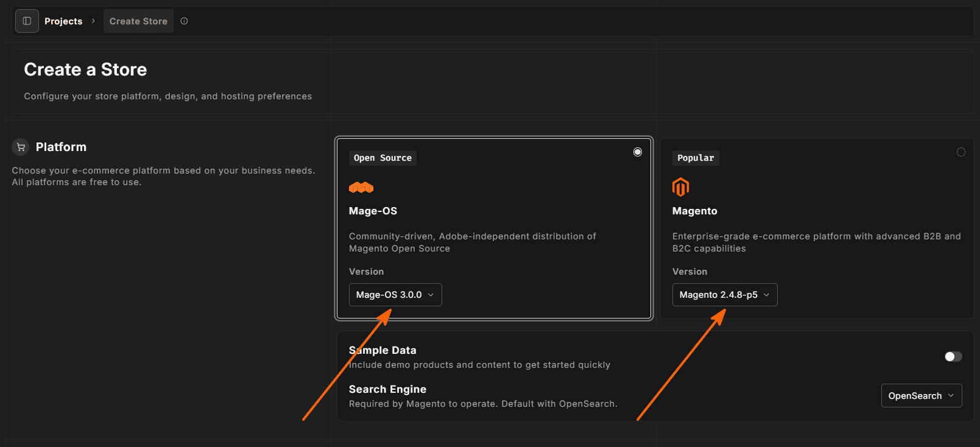
Task: Click the Mage-OS card title
Action: tap(373, 211)
